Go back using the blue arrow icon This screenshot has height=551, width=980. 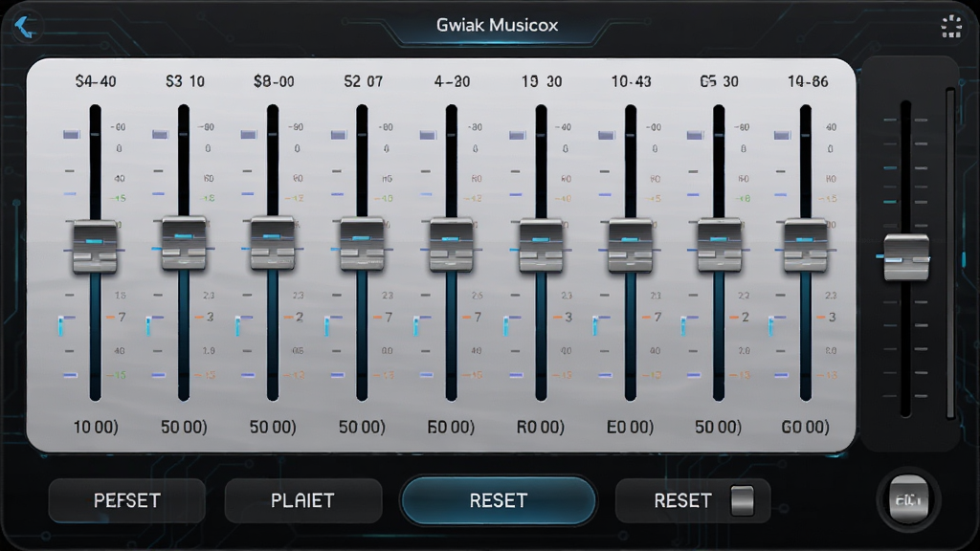[24, 27]
